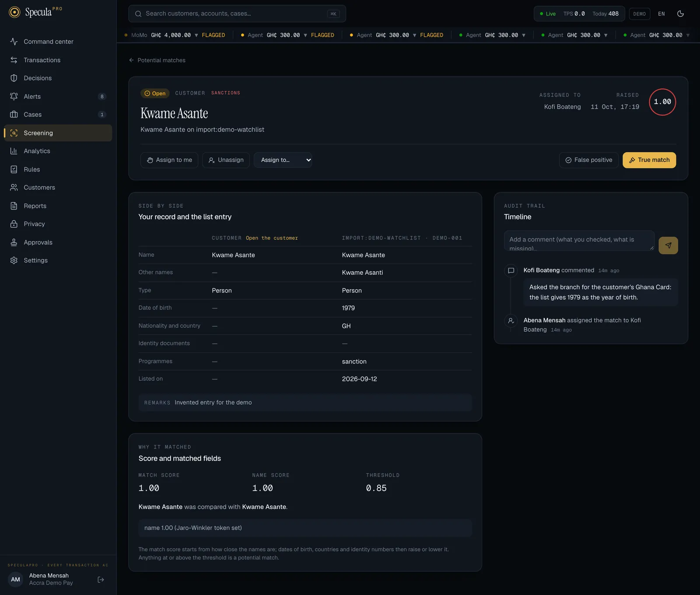Image resolution: width=700 pixels, height=595 pixels.
Task: Log out using the sign-out icon
Action: (101, 580)
